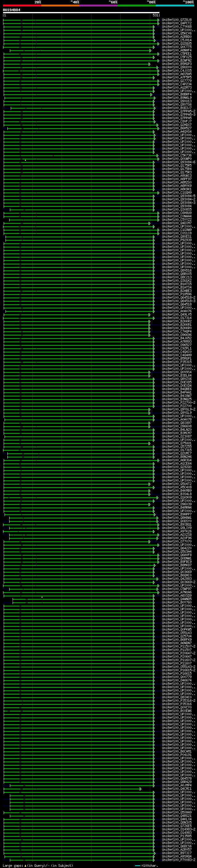The height and width of the screenshot is (868, 197).
Task: Select hit UniRef100_Q6AVF8
Action: [177, 555]
